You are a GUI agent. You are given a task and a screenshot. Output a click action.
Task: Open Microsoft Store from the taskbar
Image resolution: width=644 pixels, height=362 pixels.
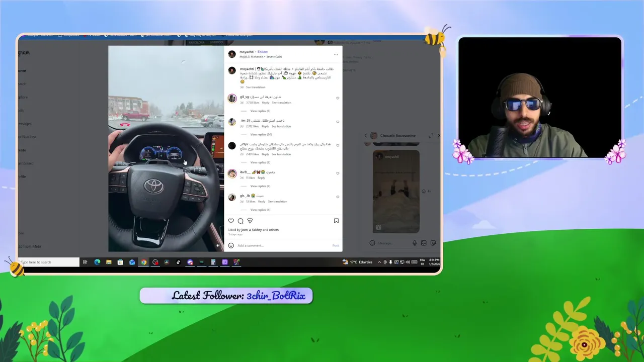(x=120, y=262)
